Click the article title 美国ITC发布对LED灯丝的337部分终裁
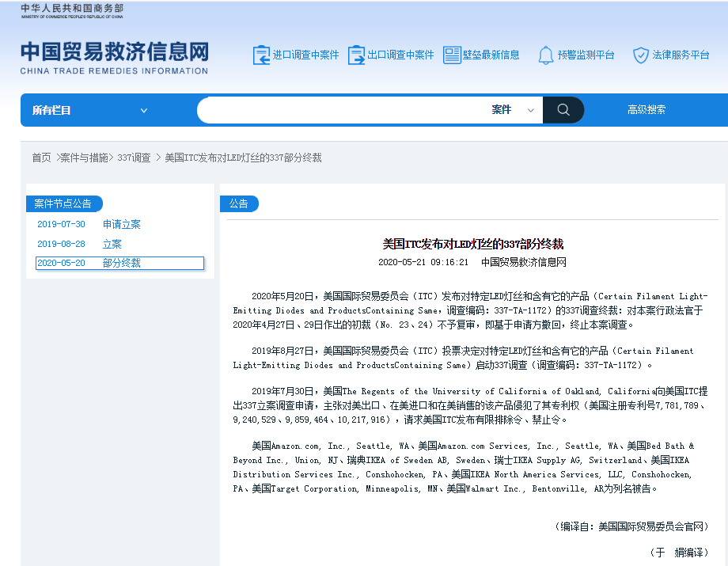 coord(472,245)
